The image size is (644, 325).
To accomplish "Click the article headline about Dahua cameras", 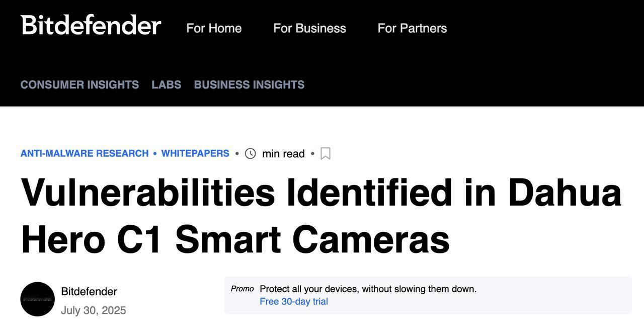I will click(x=321, y=216).
